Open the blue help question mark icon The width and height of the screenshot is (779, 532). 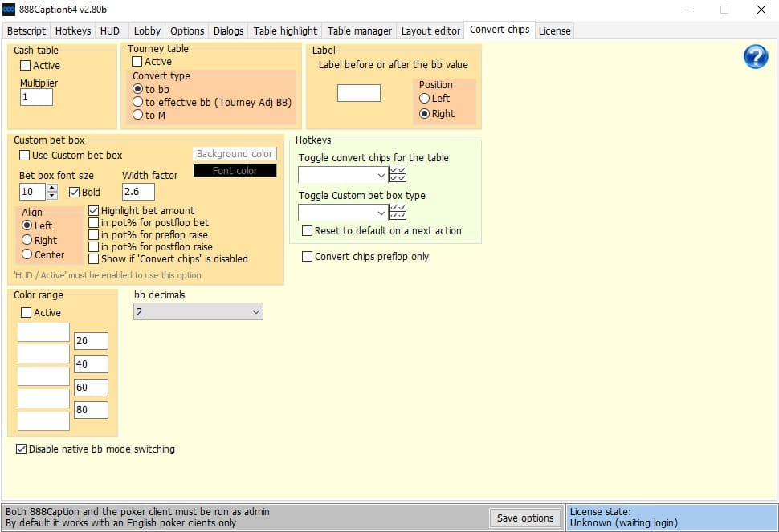[x=756, y=57]
